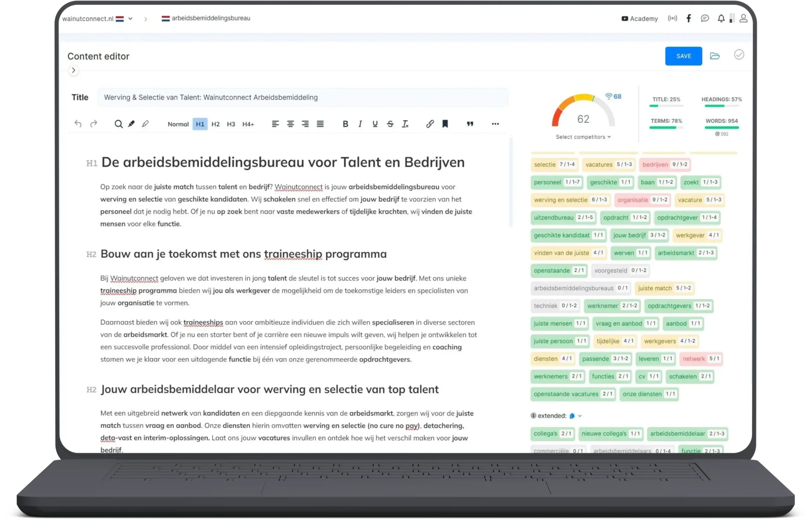Select H3 heading format option
The height and width of the screenshot is (520, 812).
tap(232, 124)
